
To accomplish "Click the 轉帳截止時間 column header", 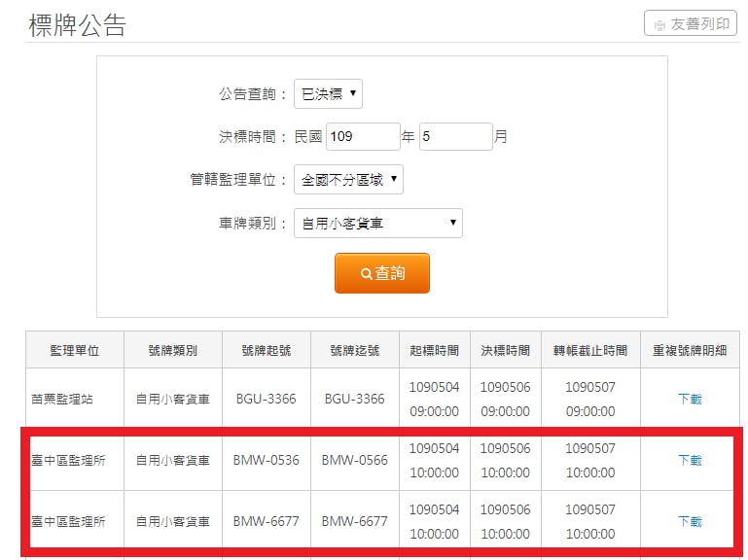I will pyautogui.click(x=590, y=350).
